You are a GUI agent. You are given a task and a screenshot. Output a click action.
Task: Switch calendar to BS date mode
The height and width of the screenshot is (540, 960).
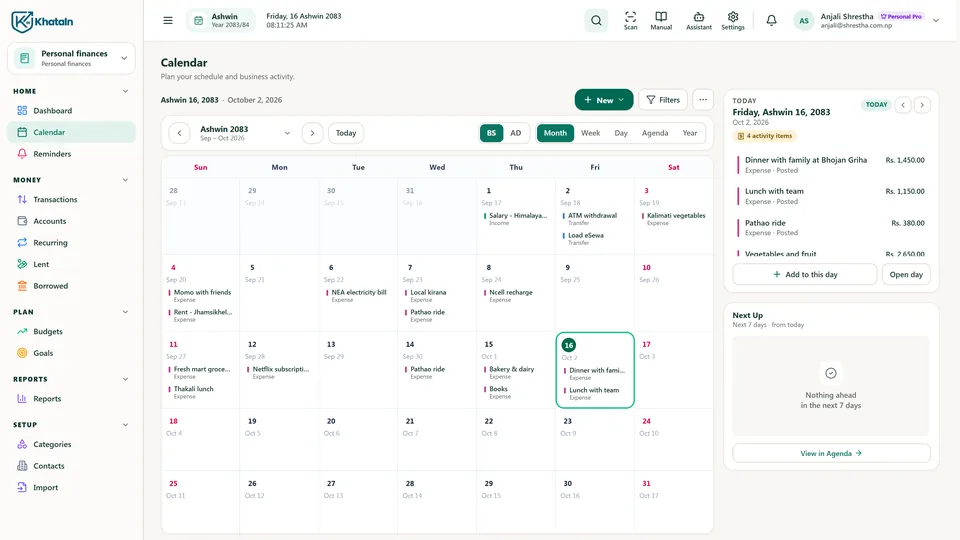491,133
